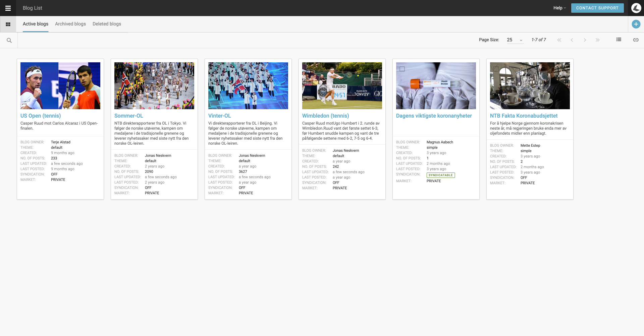Go to the next page arrow
This screenshot has height=336, width=644.
(585, 40)
